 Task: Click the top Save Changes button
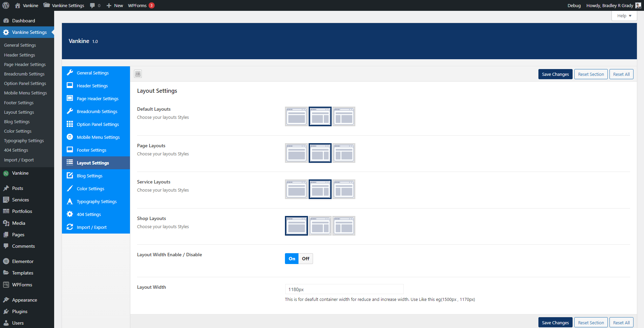tap(555, 74)
